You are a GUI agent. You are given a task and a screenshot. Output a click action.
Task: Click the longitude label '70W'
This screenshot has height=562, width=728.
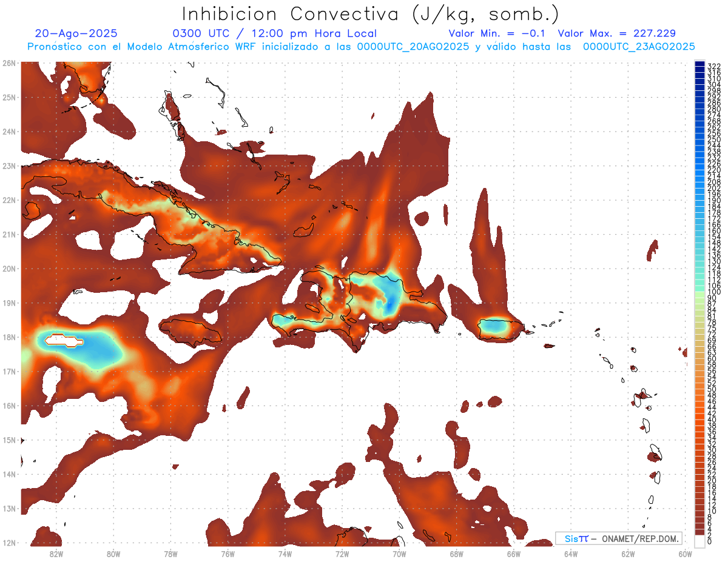[399, 554]
